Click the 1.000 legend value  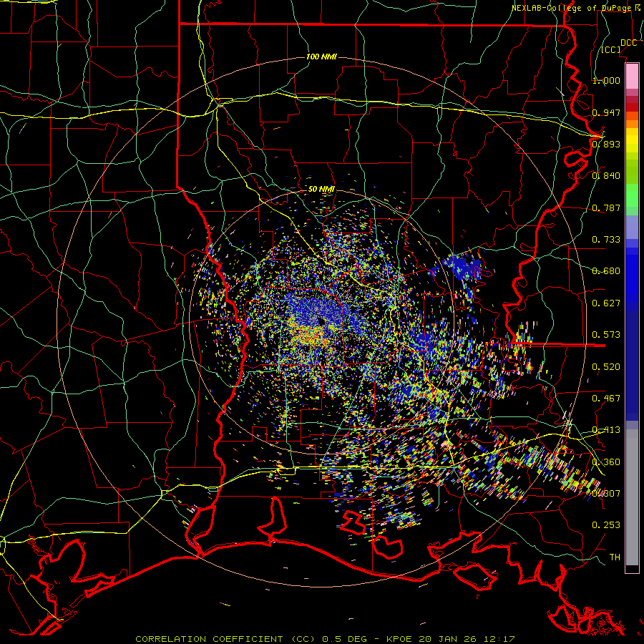pos(606,80)
